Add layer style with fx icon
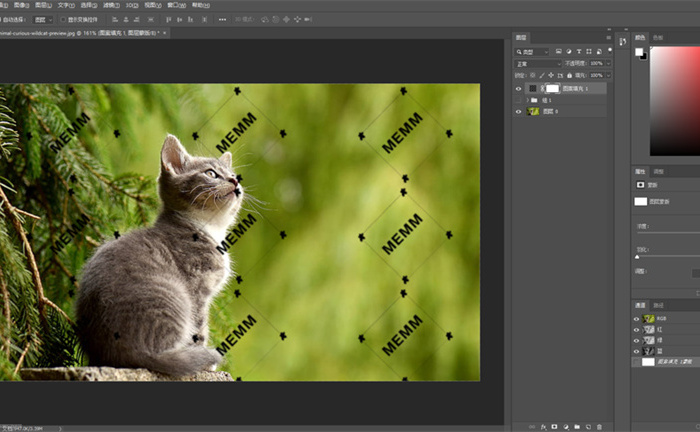 pyautogui.click(x=543, y=427)
